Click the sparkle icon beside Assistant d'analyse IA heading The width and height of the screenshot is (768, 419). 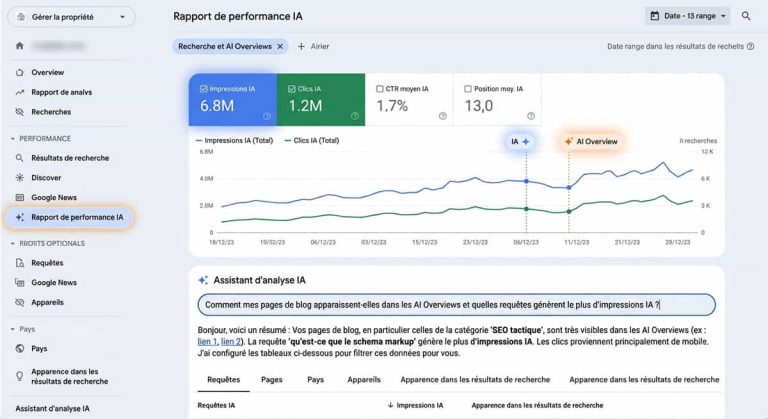click(x=203, y=280)
